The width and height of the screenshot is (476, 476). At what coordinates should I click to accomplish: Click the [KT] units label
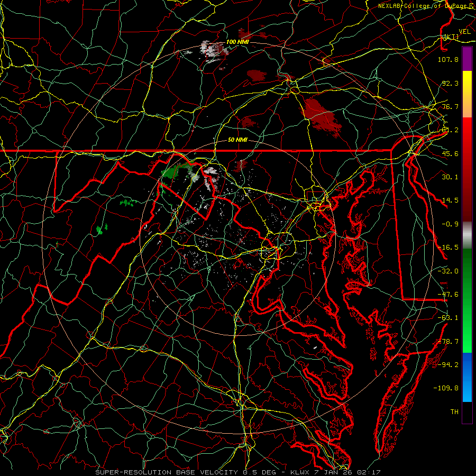pos(451,36)
